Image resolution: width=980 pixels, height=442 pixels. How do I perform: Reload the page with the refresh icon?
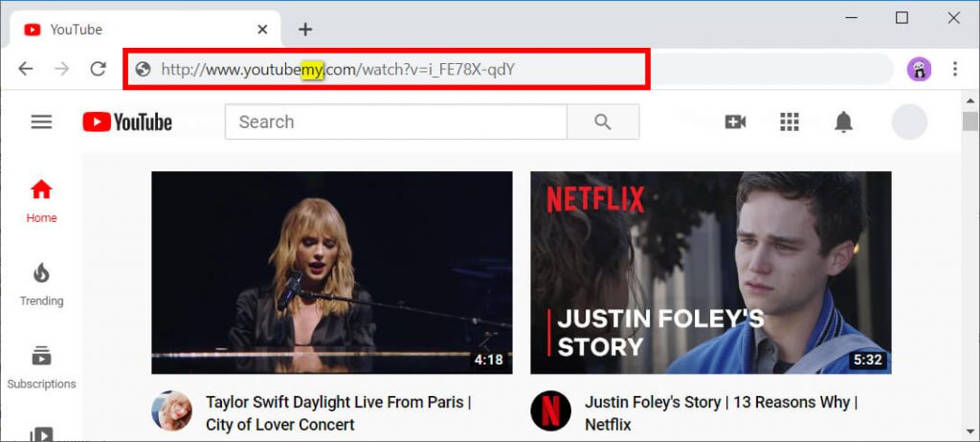99,69
